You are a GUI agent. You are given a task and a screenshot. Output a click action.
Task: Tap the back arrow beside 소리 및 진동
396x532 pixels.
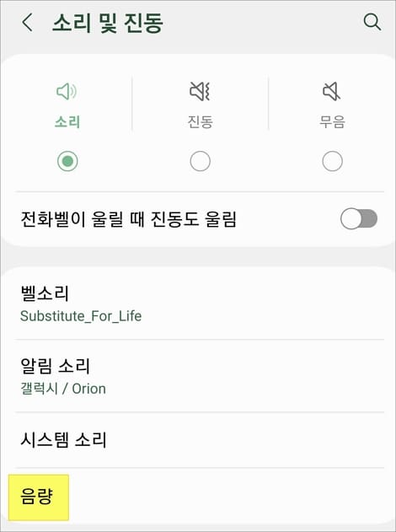tap(28, 23)
